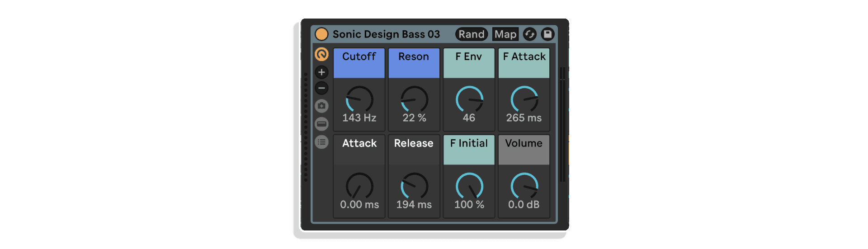Click the hot-swap preset icon

pos(529,34)
